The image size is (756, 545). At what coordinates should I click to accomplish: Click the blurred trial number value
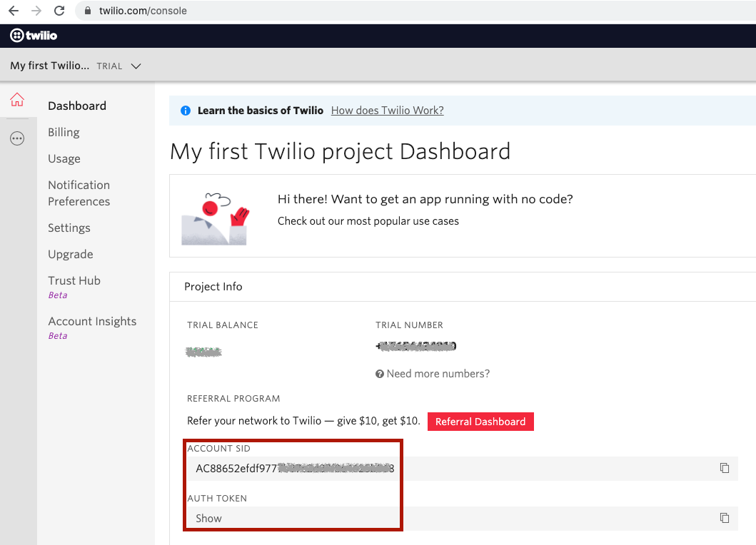point(416,346)
